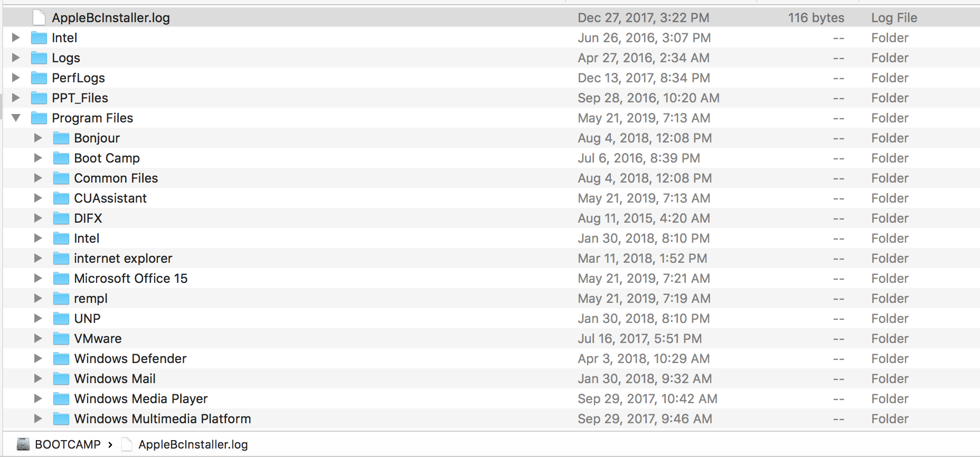The height and width of the screenshot is (457, 980).
Task: Click the Boot Camp folder icon
Action: coord(61,158)
